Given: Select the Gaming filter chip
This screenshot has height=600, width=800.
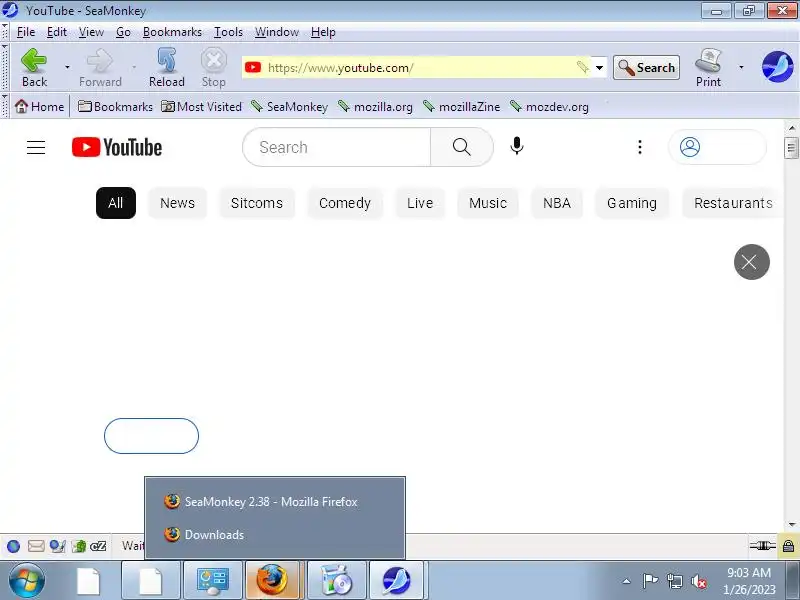Looking at the screenshot, I should 632,203.
